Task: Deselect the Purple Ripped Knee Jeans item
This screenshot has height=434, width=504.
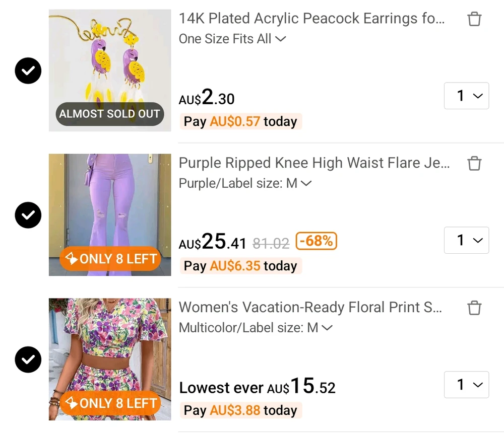Action: coord(28,215)
